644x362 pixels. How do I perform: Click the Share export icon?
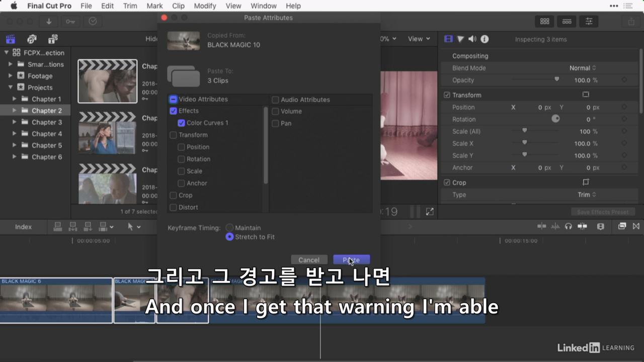(631, 21)
